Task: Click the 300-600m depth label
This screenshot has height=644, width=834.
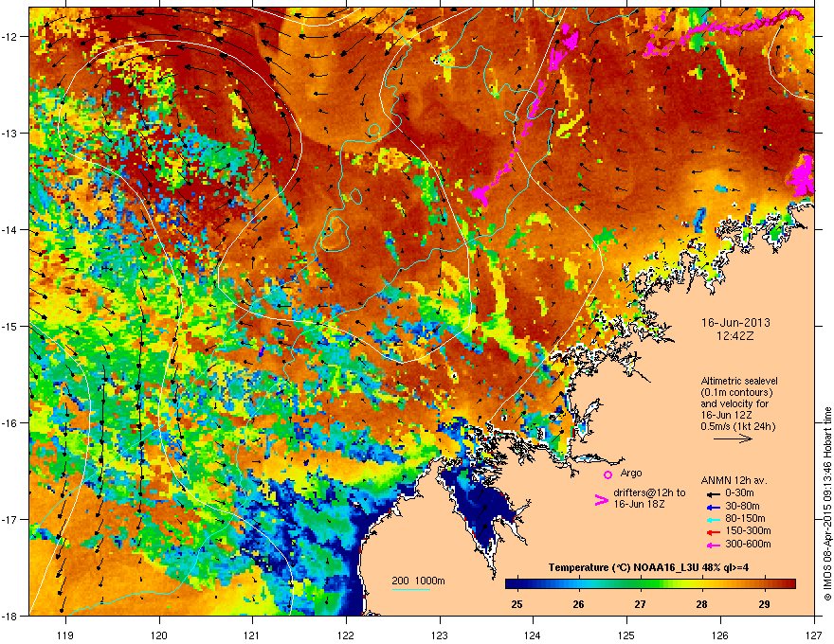Action: (x=748, y=545)
